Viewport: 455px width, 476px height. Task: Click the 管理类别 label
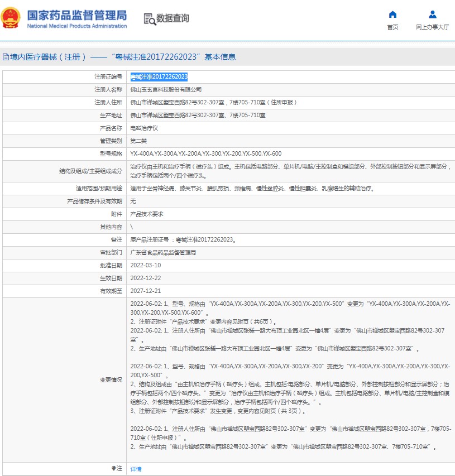click(x=111, y=141)
